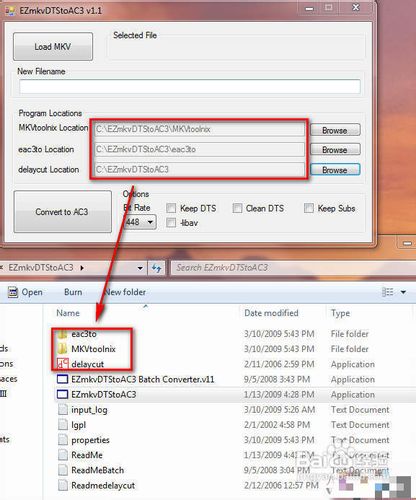Viewport: 416px width, 500px height.
Task: Select the MKVtoolnix folder icon
Action: pyautogui.click(x=62, y=349)
